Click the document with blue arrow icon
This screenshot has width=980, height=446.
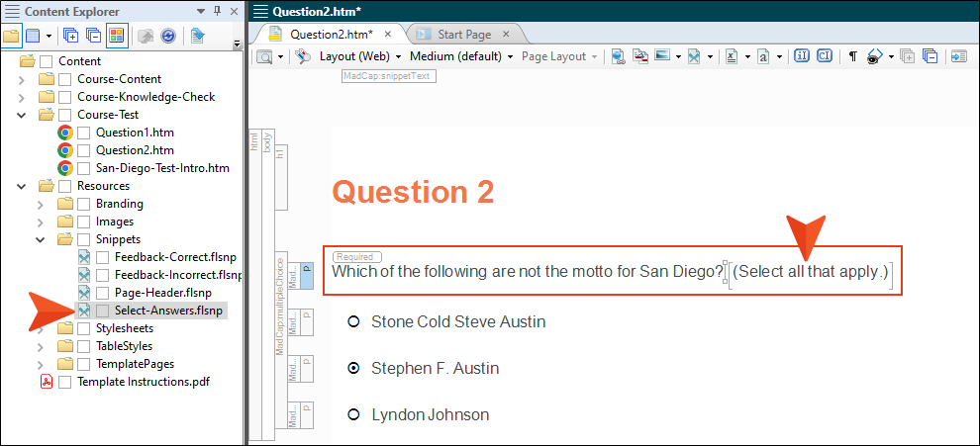tap(198, 36)
